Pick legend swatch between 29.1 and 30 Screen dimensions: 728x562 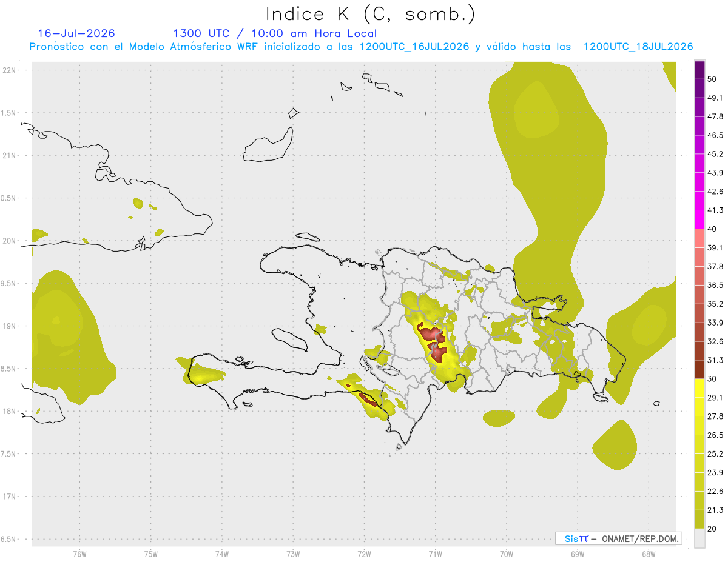(699, 388)
